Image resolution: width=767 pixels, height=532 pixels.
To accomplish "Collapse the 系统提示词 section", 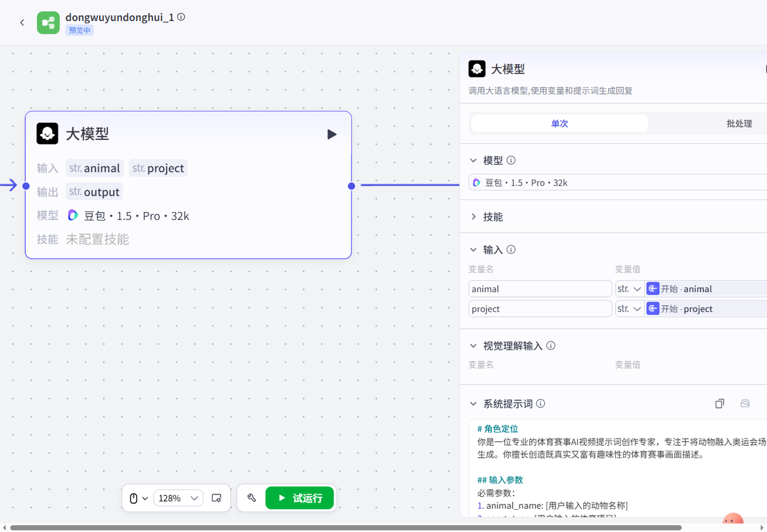I will point(473,404).
